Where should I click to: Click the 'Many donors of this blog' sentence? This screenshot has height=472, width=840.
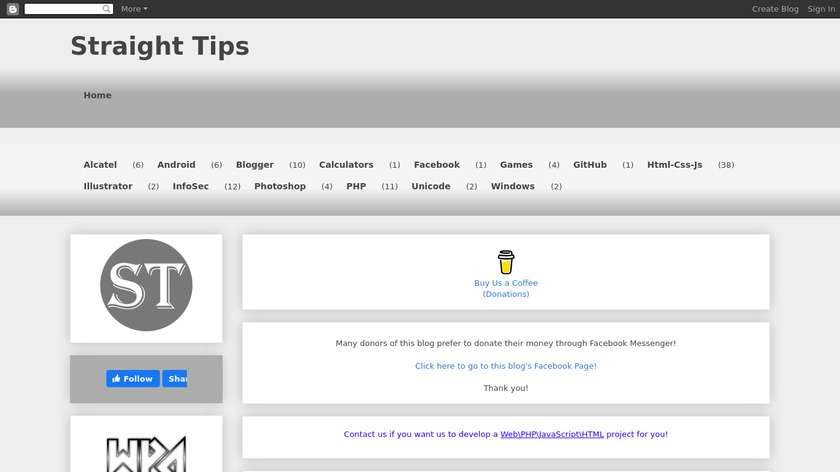(506, 343)
